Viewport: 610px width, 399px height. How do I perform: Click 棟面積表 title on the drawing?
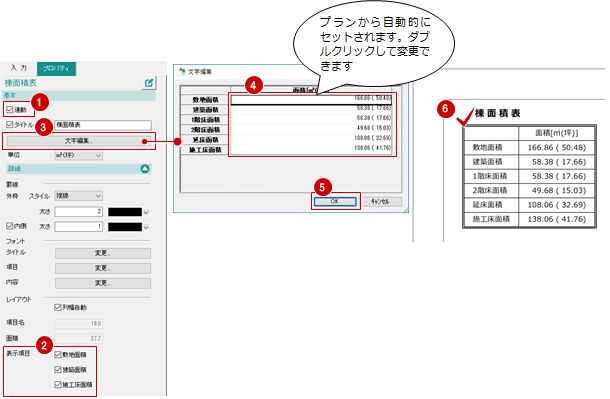(x=498, y=113)
